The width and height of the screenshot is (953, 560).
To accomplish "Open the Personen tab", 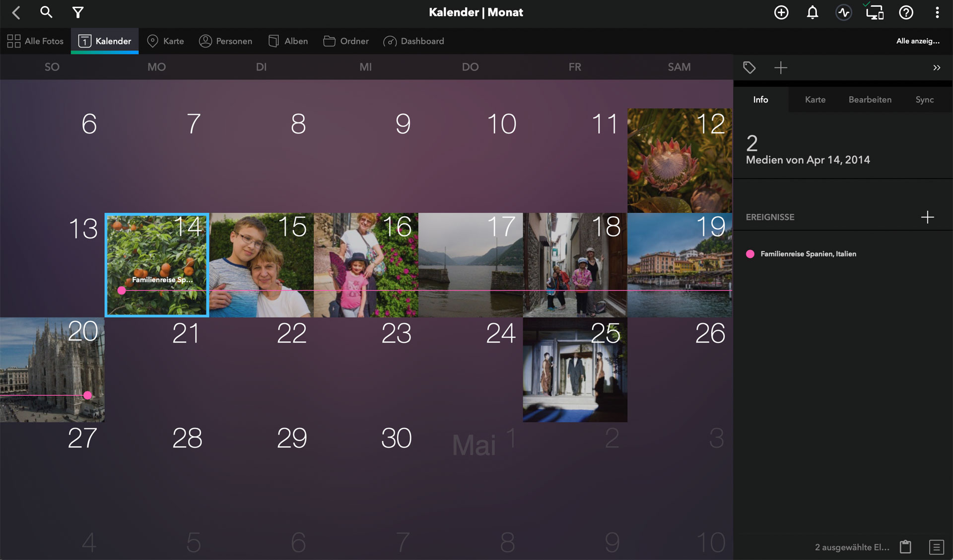I will click(226, 41).
